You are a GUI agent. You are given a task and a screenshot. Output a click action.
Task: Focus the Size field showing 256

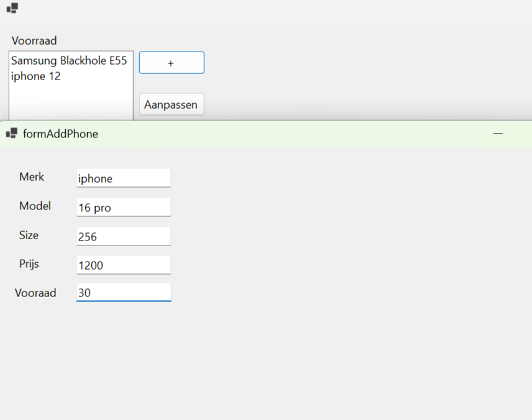[123, 237]
